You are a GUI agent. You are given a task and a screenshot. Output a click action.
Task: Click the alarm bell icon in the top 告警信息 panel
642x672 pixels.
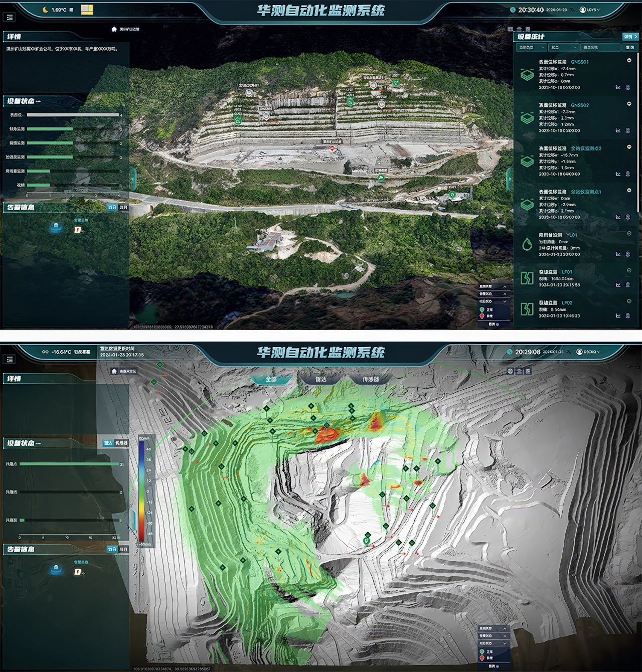coord(56,227)
